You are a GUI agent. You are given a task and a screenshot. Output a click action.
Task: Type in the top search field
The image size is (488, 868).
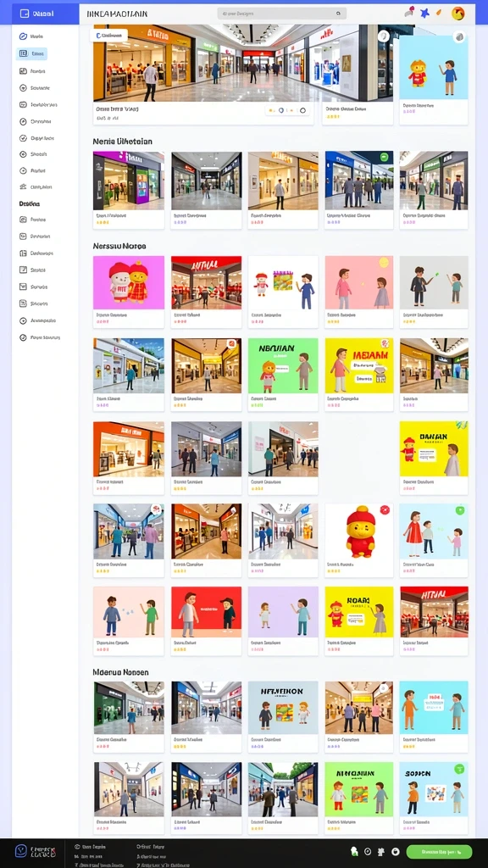[x=281, y=14]
